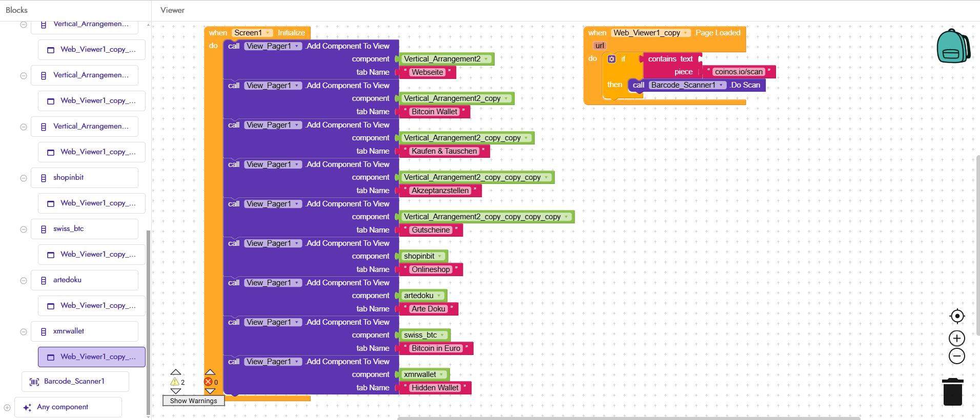Click the red error X icon
The height and width of the screenshot is (420, 980).
click(x=208, y=382)
